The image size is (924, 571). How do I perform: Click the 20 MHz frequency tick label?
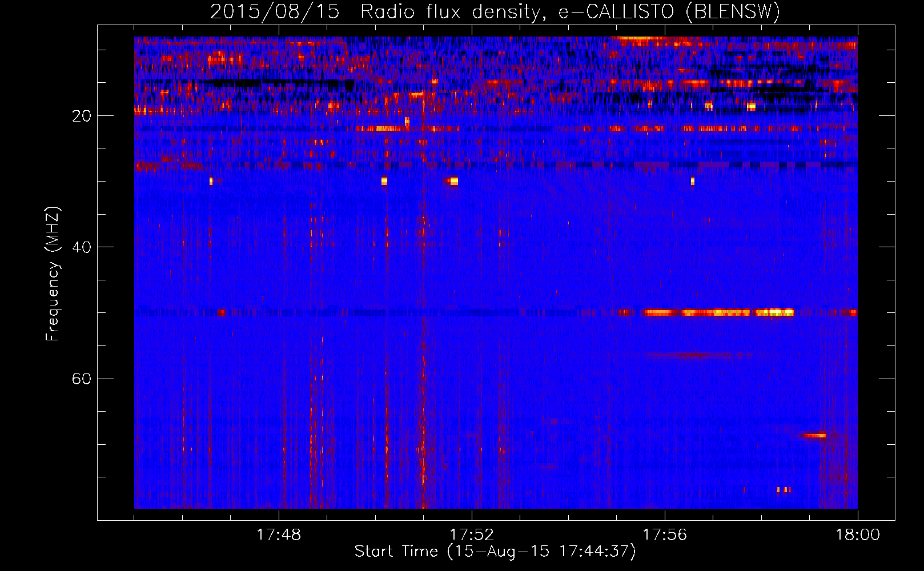(x=82, y=116)
